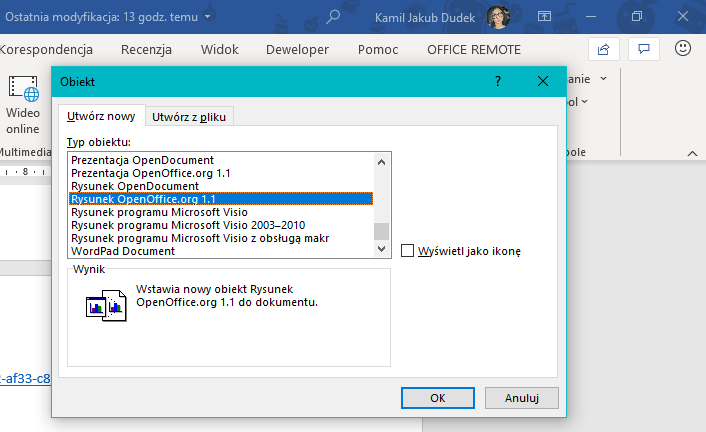Open the Pomoc ribbon tab
The image size is (706, 432).
pos(378,50)
